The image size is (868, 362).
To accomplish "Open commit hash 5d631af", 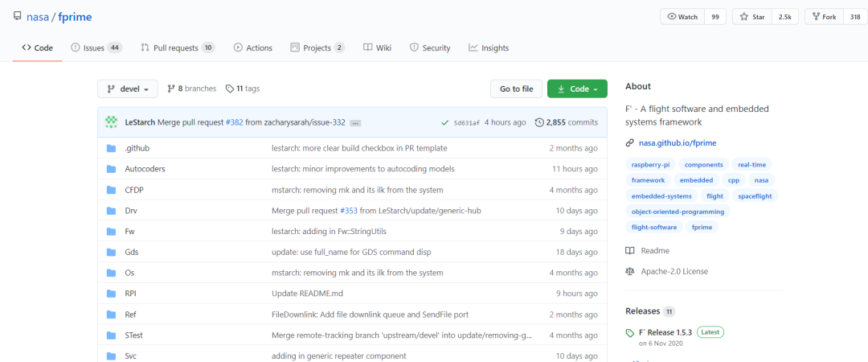I will pyautogui.click(x=467, y=122).
